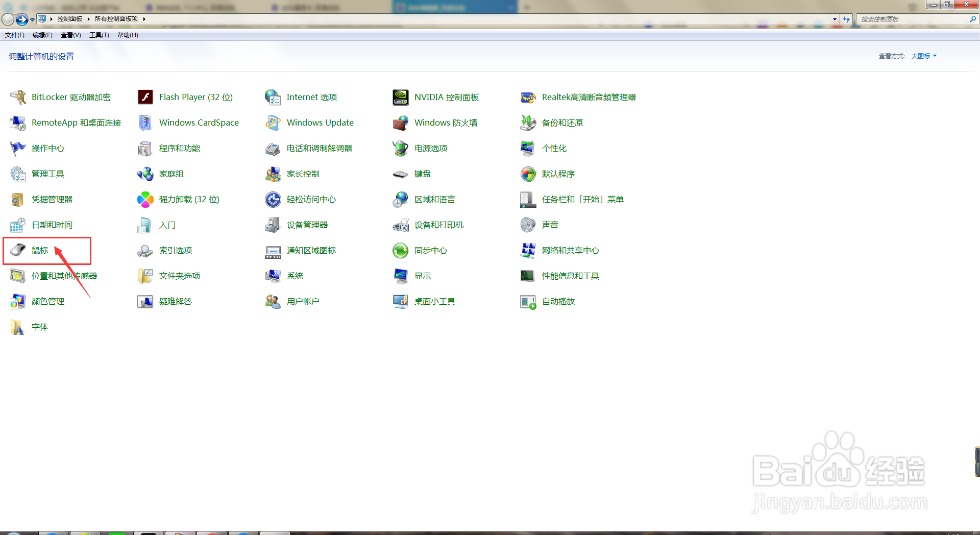This screenshot has width=980, height=535.
Task: Click the 强力卸载 (32 位) link
Action: [189, 199]
